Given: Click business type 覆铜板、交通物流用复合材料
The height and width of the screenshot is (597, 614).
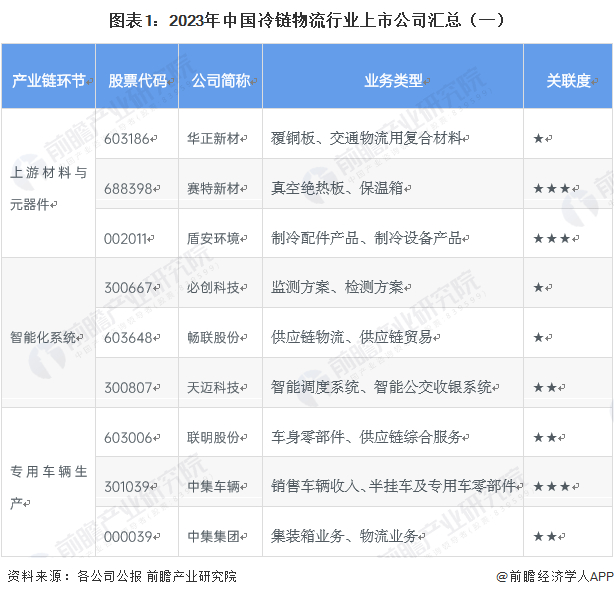Looking at the screenshot, I should pos(366,138).
